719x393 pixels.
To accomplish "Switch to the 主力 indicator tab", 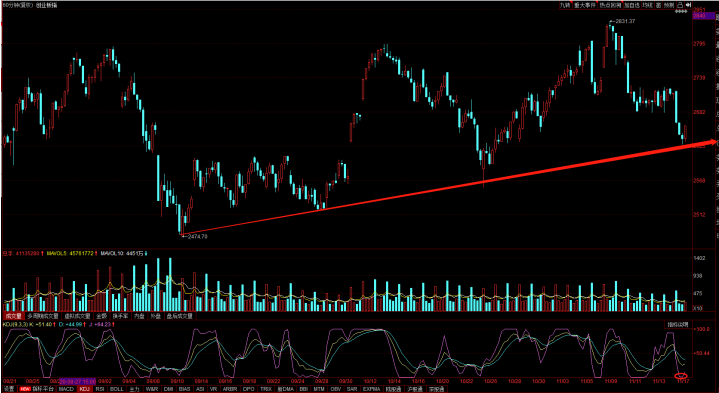I will [x=134, y=389].
